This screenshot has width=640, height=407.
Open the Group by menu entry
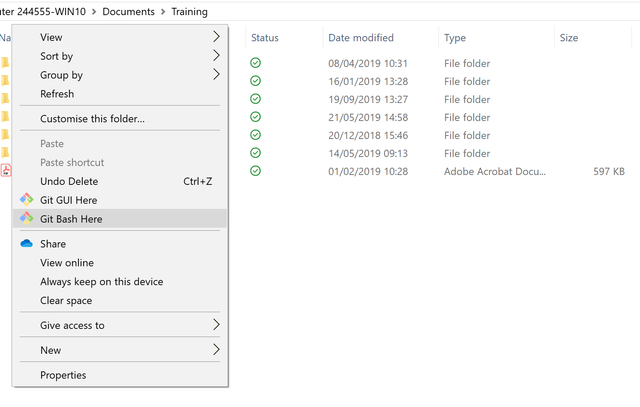120,75
